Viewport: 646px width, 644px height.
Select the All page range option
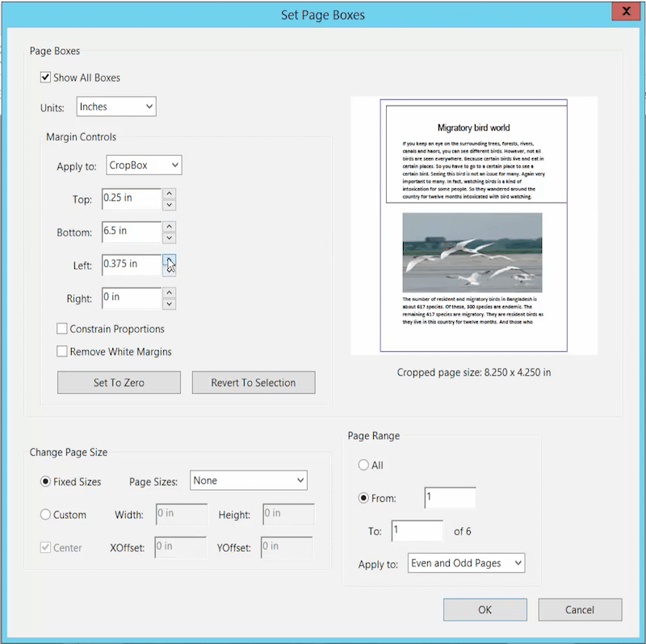[x=363, y=465]
